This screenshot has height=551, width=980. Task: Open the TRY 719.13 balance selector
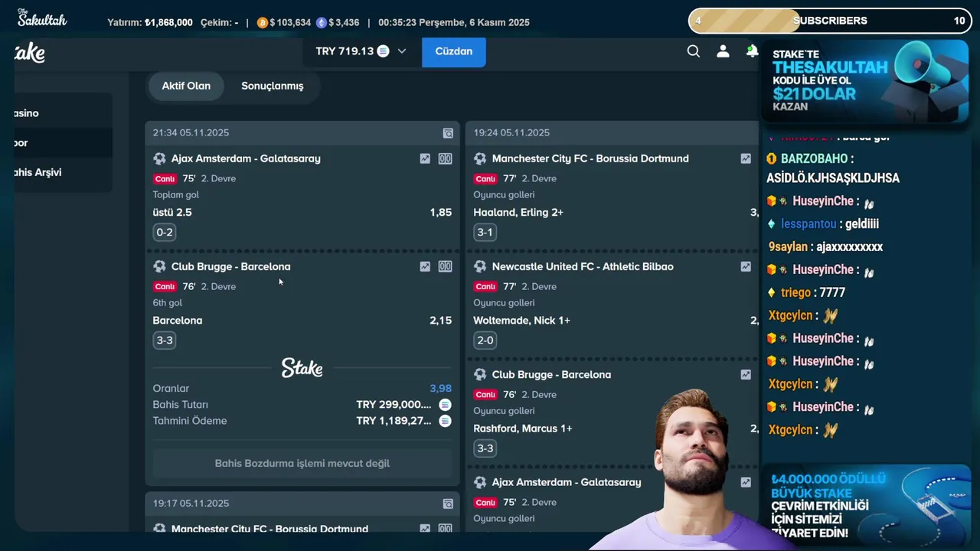pyautogui.click(x=361, y=51)
